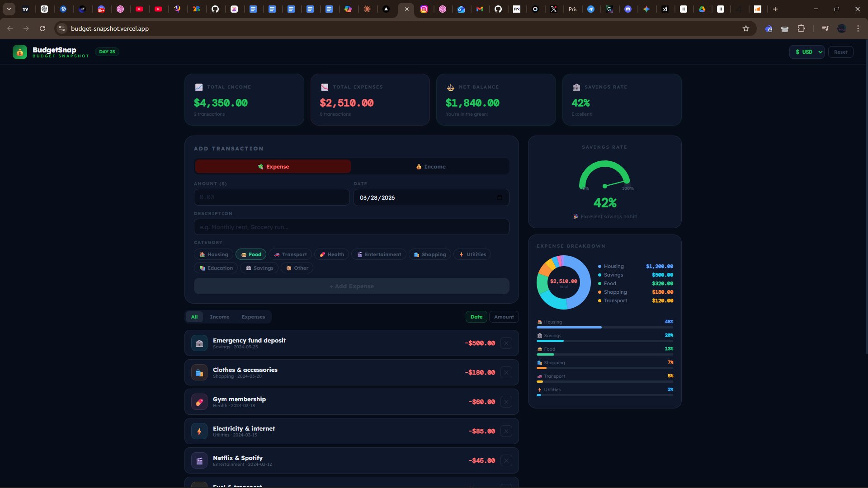Select the Expense transaction type
The height and width of the screenshot is (488, 868).
[x=273, y=167]
